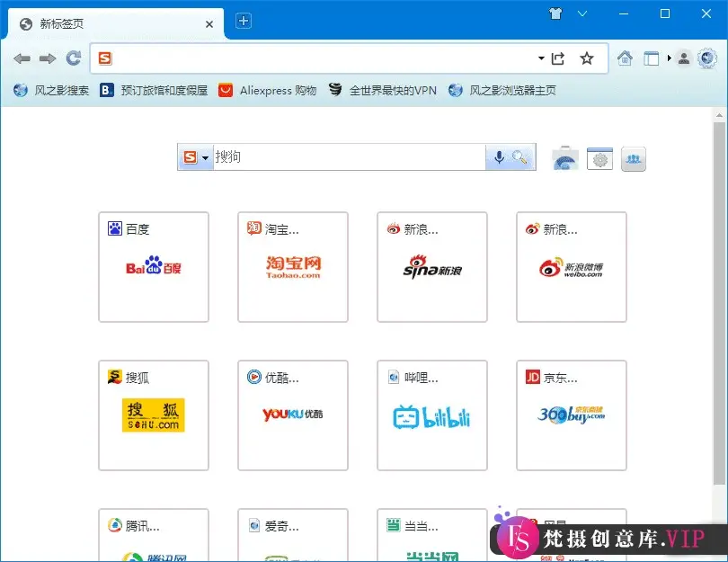Click the 搜狗 search input box
The image size is (728, 562).
coord(349,157)
